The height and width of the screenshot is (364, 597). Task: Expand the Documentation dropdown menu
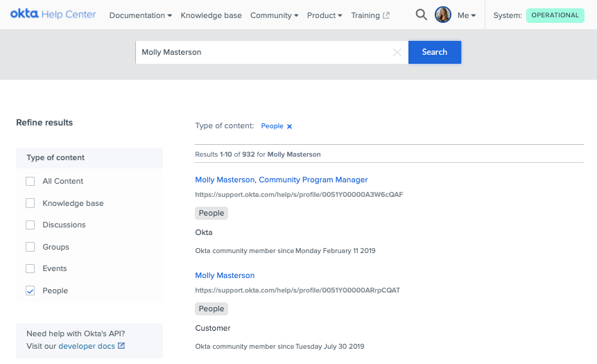(x=141, y=15)
